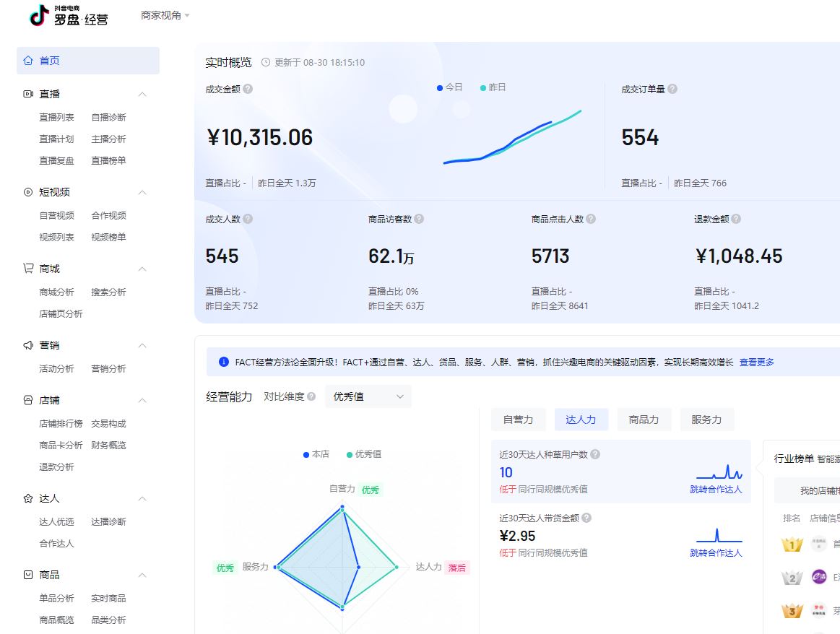
Task: Click help icon next to 成交人数
Action: (248, 219)
